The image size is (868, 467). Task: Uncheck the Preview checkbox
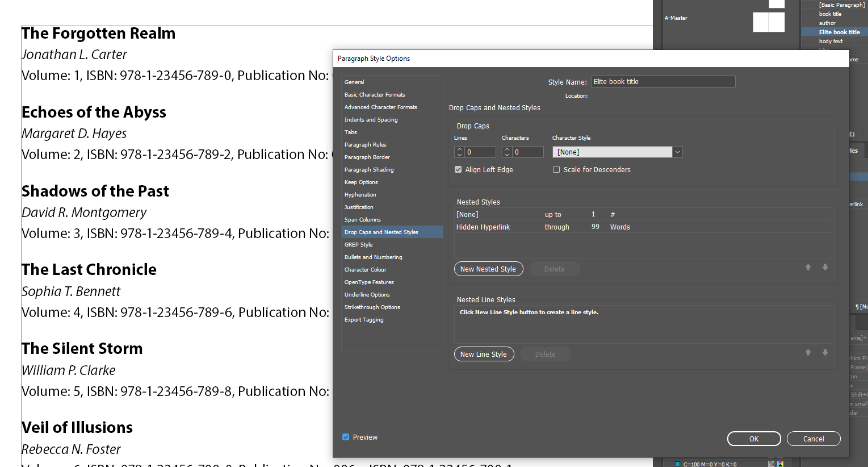(x=346, y=437)
